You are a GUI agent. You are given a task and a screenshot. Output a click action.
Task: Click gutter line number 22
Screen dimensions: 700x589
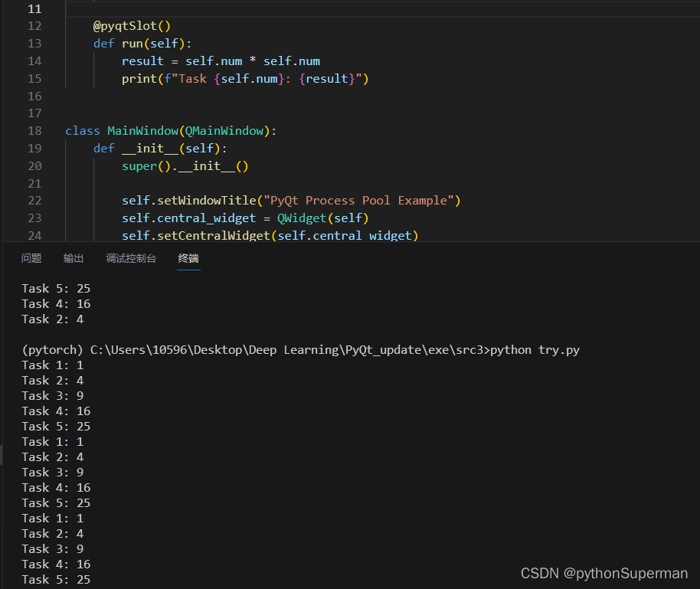pyautogui.click(x=34, y=201)
